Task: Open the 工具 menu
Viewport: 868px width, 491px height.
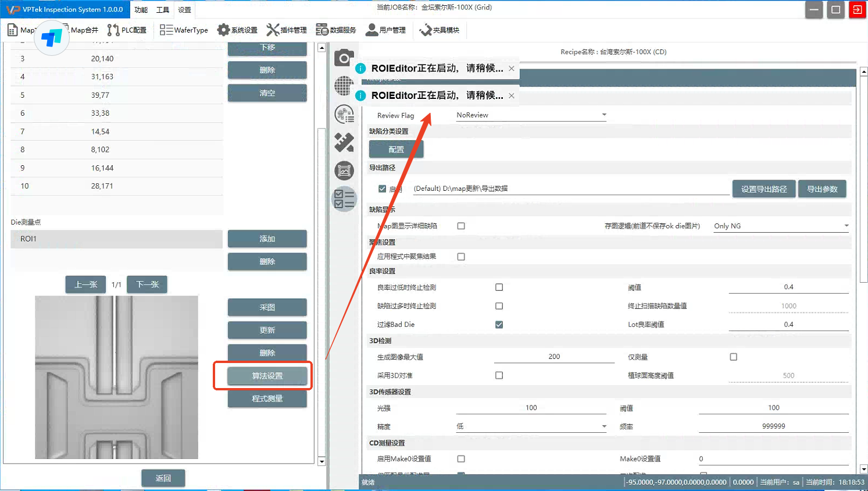Action: pyautogui.click(x=163, y=10)
